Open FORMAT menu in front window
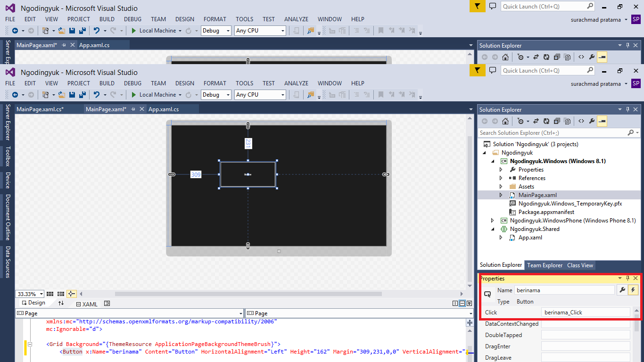This screenshot has width=644, height=362. click(x=215, y=83)
